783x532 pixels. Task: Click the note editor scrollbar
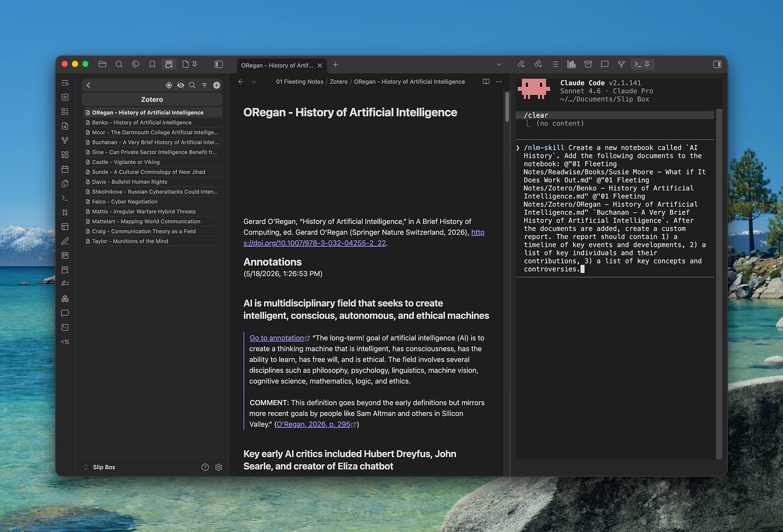(x=507, y=108)
